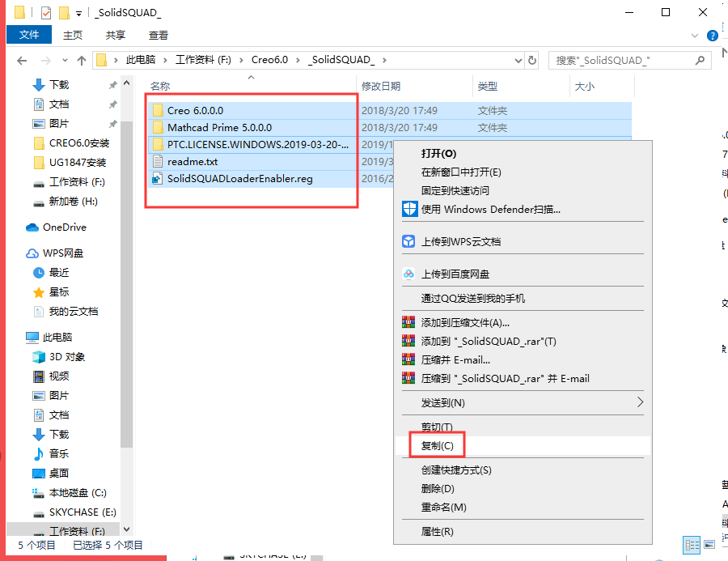Choose 在新窗口中打开(E) from context menu
This screenshot has height=561, width=728.
tap(461, 172)
